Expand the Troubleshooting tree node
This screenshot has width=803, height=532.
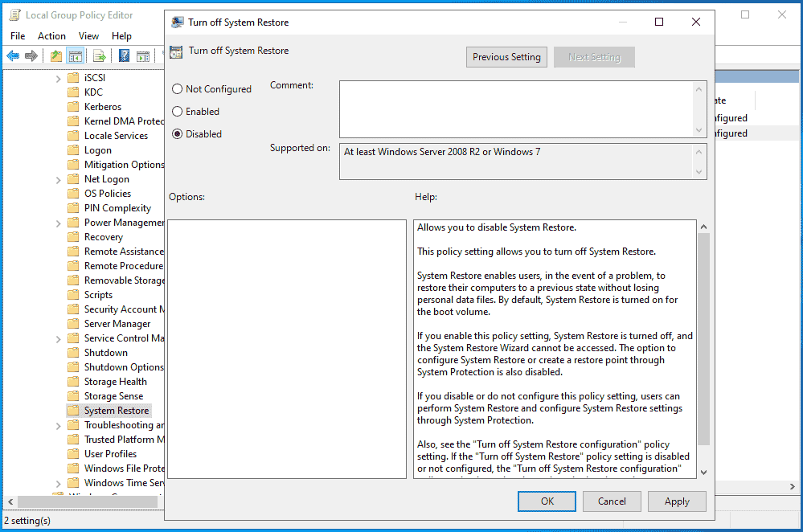coord(58,424)
